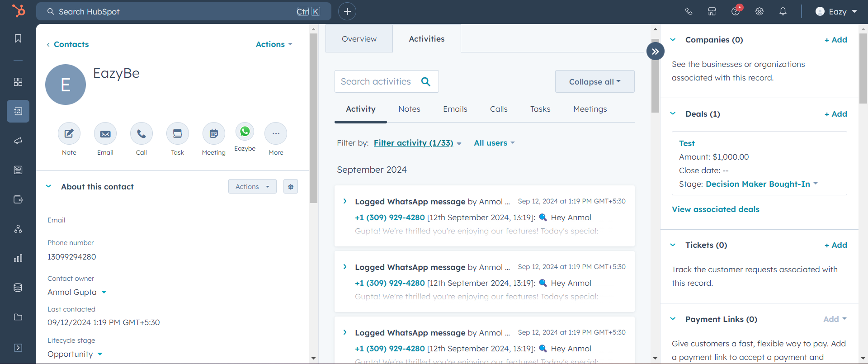Open the Marketplace storefront icon

click(x=712, y=12)
